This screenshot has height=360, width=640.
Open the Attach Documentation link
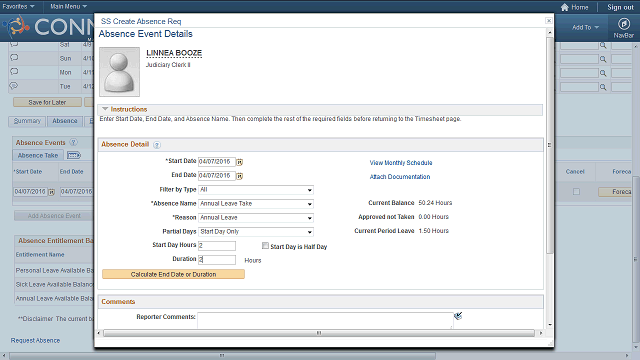point(400,177)
